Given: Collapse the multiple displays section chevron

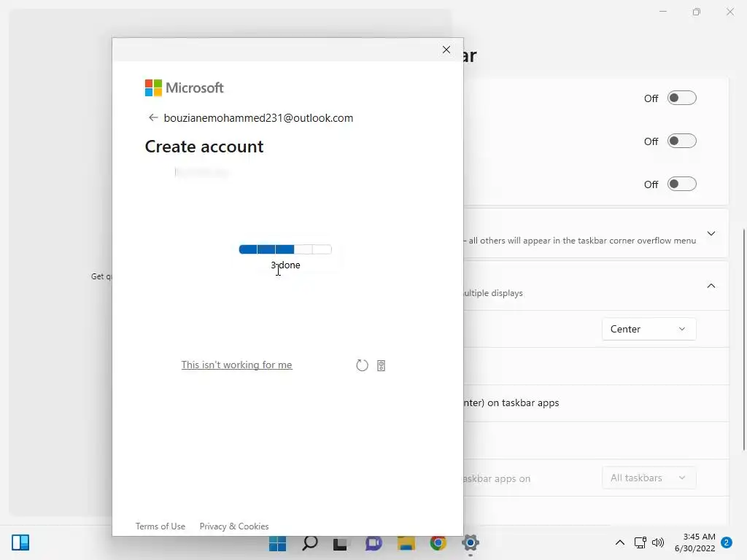Looking at the screenshot, I should [711, 286].
